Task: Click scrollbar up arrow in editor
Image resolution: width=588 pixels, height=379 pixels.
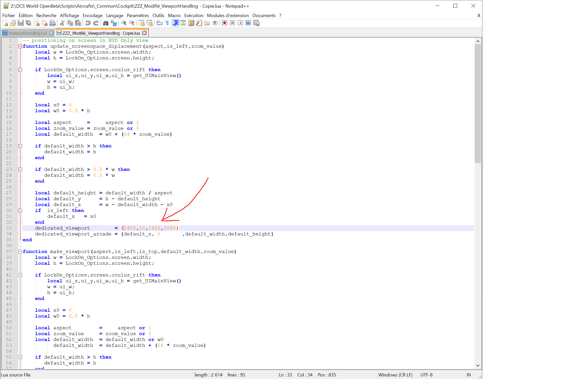Action: 478,41
